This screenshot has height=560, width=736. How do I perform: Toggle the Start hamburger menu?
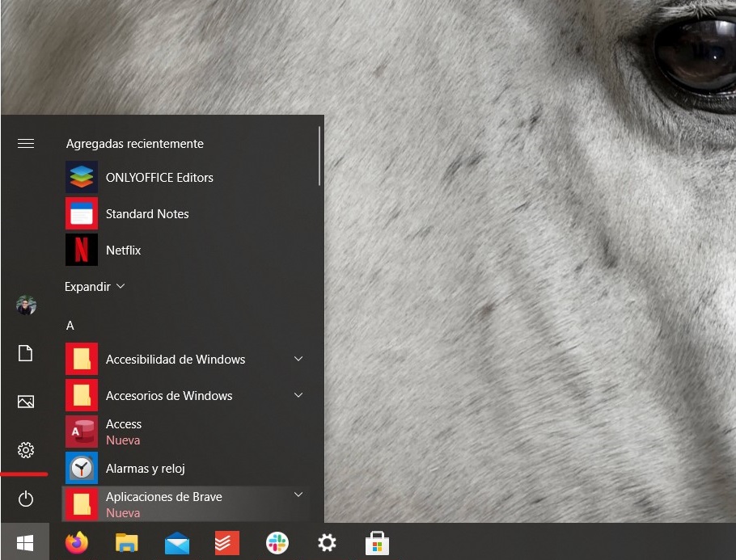click(26, 144)
